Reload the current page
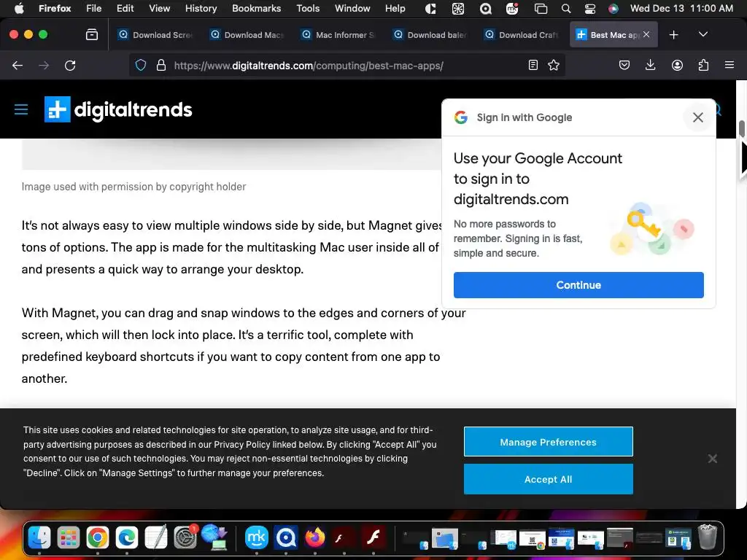The width and height of the screenshot is (747, 560). (70, 65)
